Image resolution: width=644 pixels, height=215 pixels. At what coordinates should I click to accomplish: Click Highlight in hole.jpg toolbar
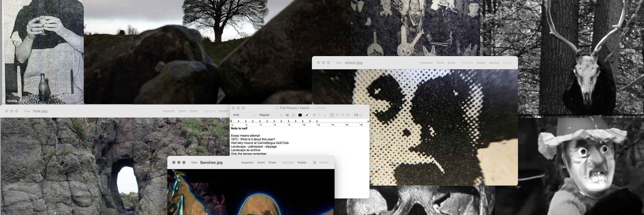coord(209,111)
